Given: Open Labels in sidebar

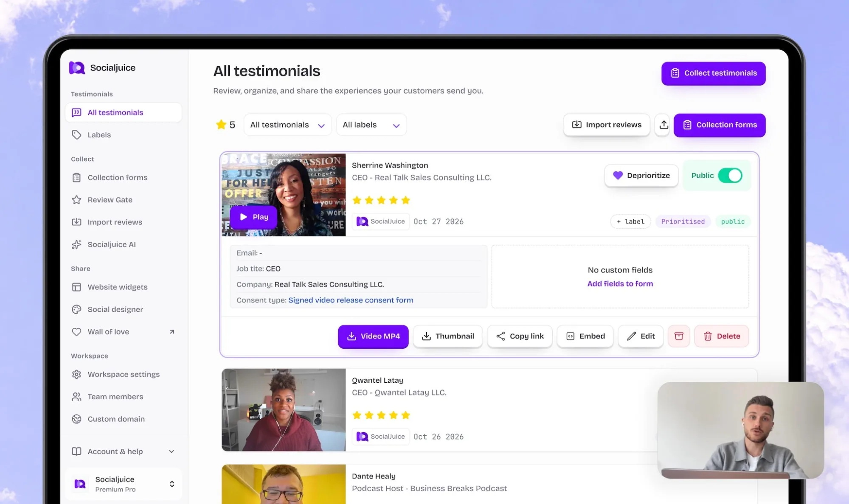Looking at the screenshot, I should [123, 135].
